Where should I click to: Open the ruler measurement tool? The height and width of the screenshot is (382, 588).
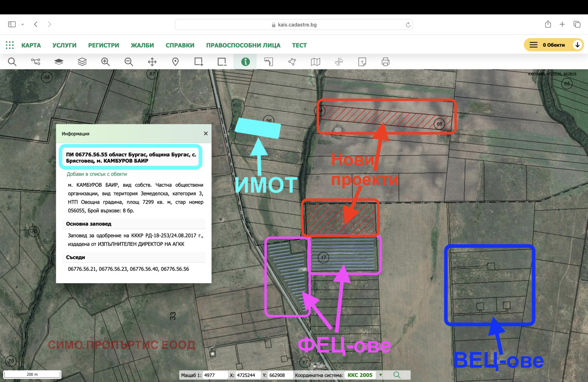click(x=269, y=61)
